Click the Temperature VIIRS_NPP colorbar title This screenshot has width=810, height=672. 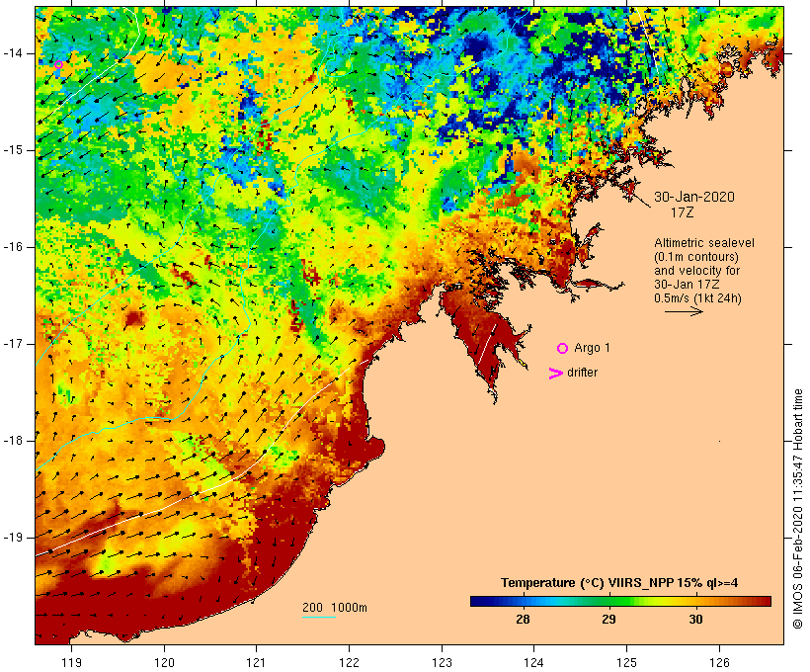[619, 583]
